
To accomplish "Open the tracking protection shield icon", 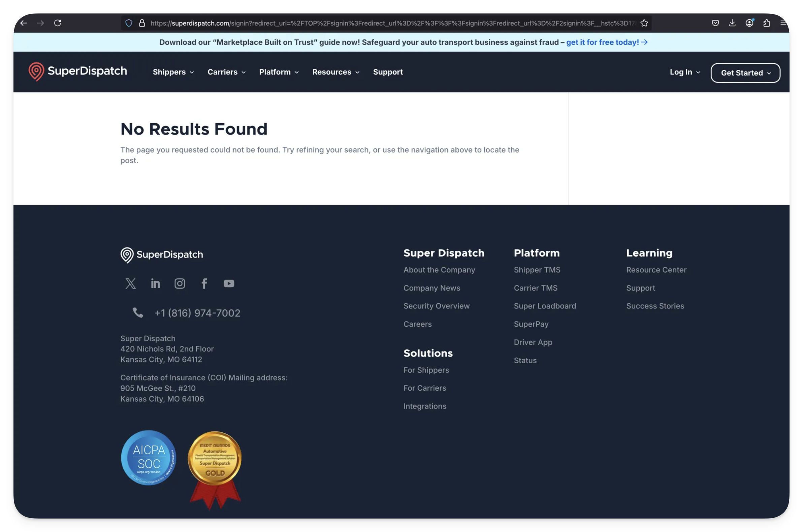I will (x=129, y=23).
